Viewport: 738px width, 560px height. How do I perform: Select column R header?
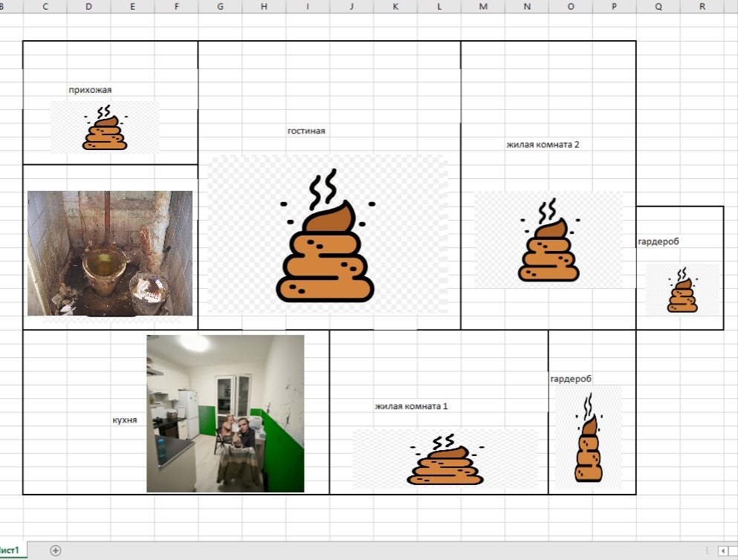point(702,7)
